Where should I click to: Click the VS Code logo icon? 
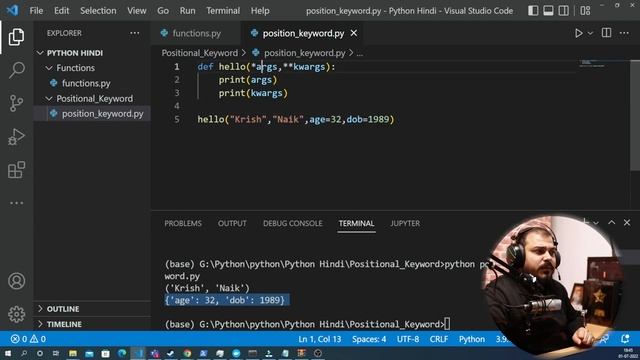[x=12, y=10]
